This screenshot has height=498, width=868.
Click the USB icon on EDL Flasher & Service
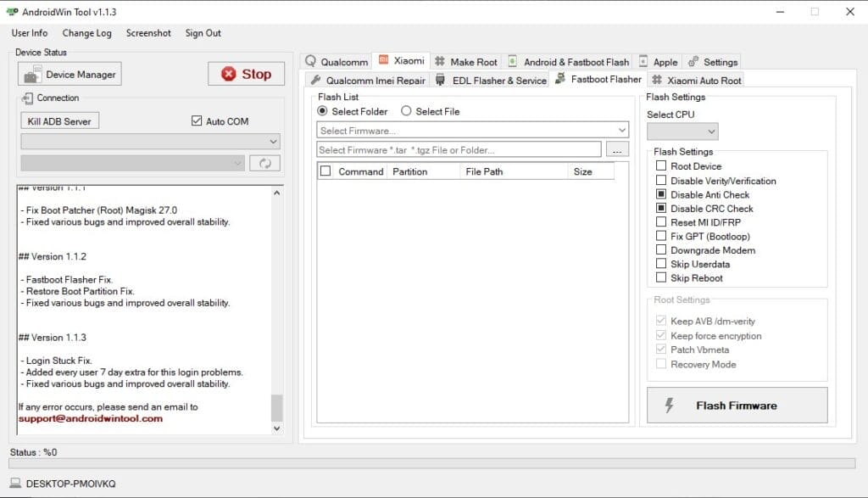(439, 80)
